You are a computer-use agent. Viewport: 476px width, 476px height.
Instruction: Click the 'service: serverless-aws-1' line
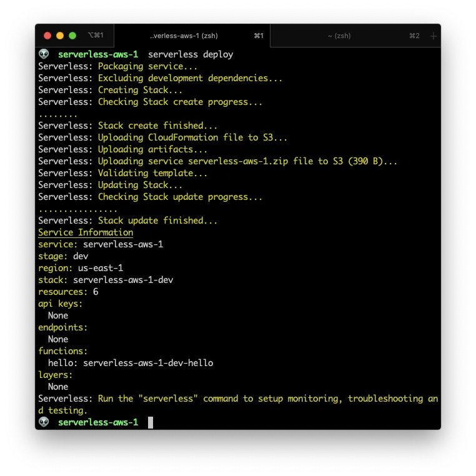tap(101, 244)
